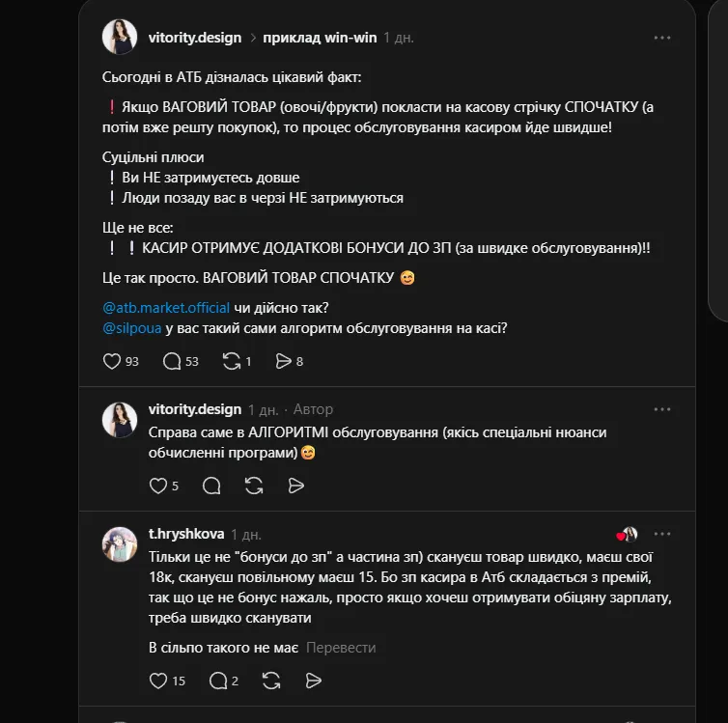Share the main post via the send icon
The height and width of the screenshot is (723, 728).
click(x=283, y=361)
